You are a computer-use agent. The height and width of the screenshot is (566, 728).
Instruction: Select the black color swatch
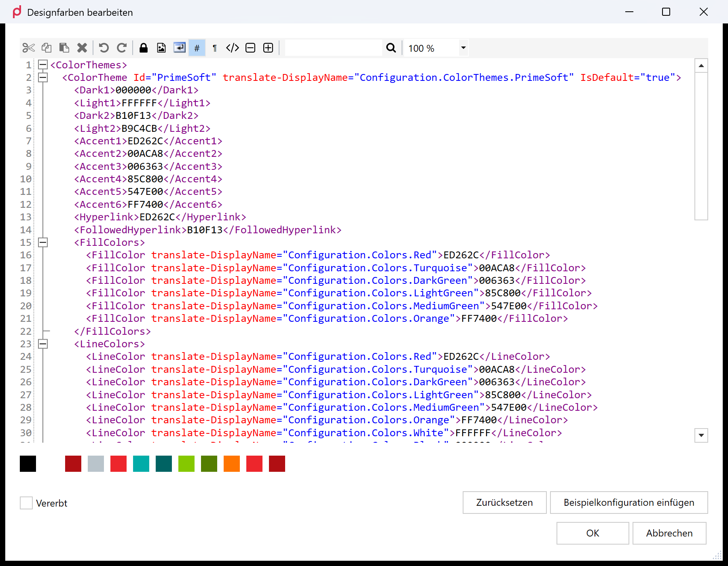28,464
